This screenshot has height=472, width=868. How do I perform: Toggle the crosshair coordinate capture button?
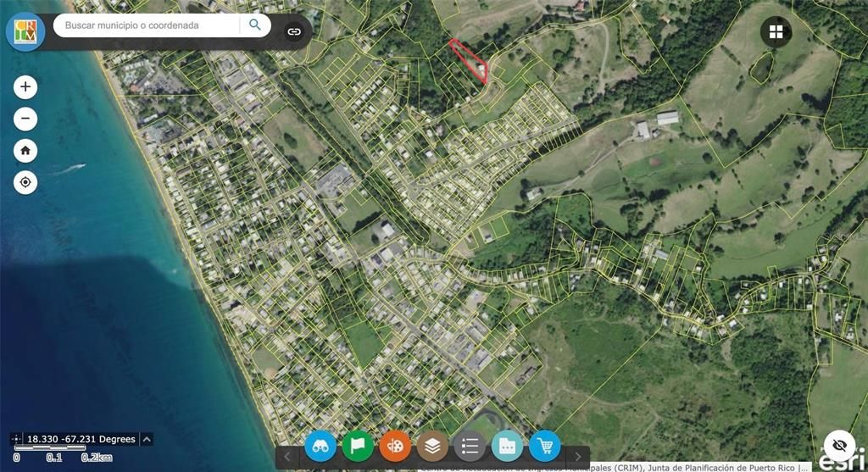(x=15, y=439)
